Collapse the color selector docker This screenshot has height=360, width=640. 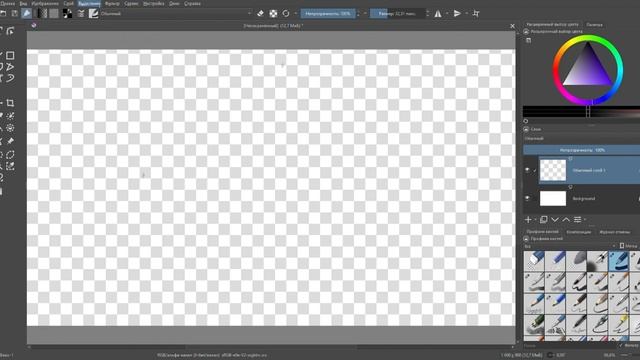(x=526, y=31)
